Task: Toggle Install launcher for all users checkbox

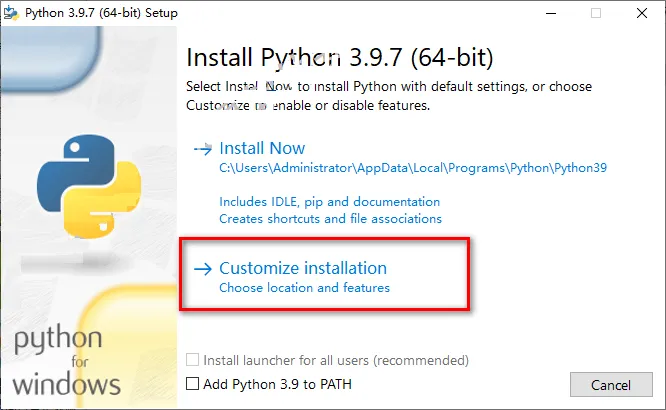Action: [x=192, y=360]
